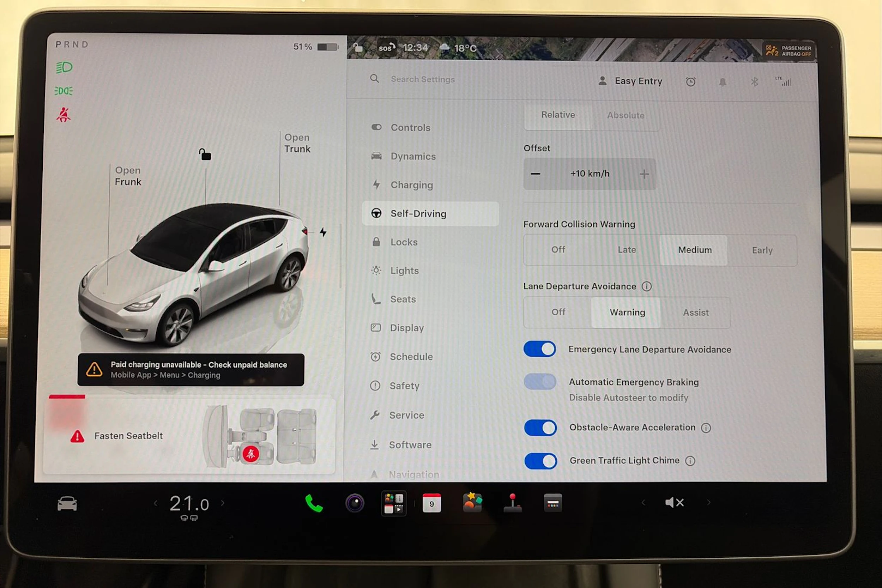This screenshot has width=882, height=588.
Task: Toggle Green Traffic Light Chime
Action: [x=540, y=461]
